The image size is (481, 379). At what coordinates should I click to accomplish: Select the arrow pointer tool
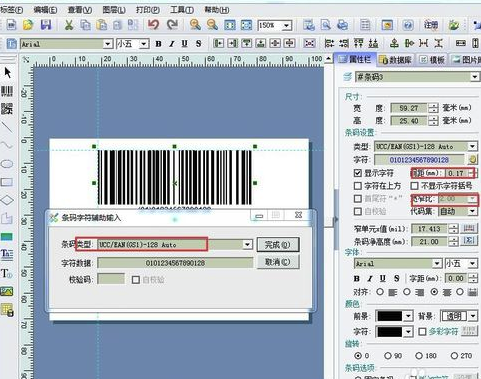pos(8,73)
